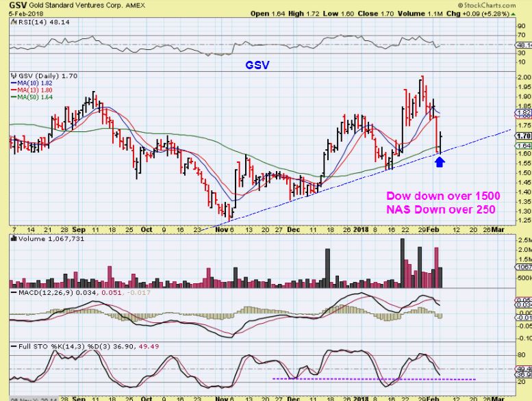Click the bar-chart icon beside Volume 1,067,731

click(14, 239)
